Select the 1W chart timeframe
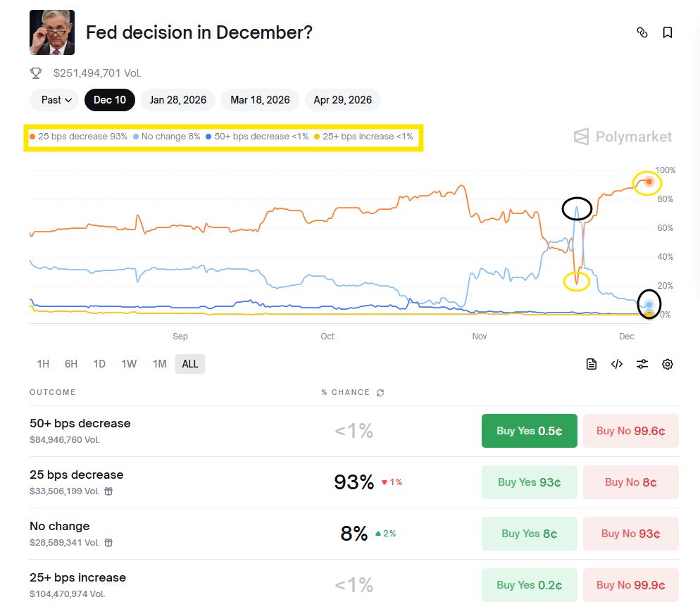The image size is (700, 609). click(x=130, y=364)
